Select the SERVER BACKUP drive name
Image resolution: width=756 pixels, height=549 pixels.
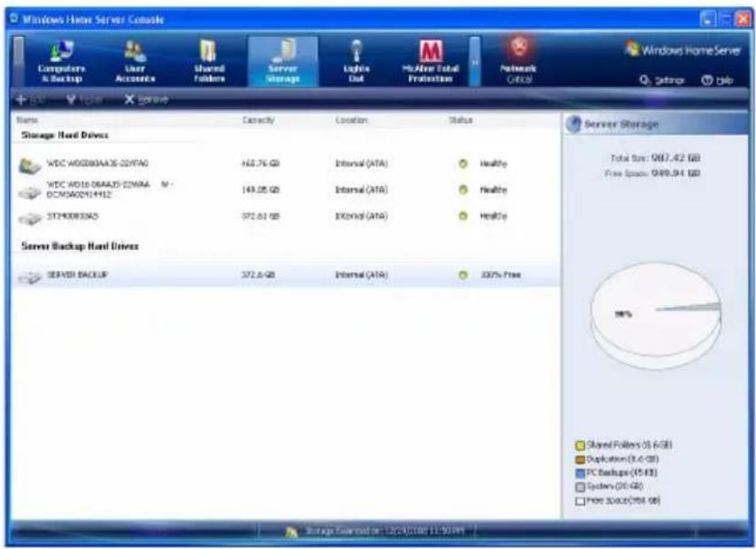click(x=77, y=274)
